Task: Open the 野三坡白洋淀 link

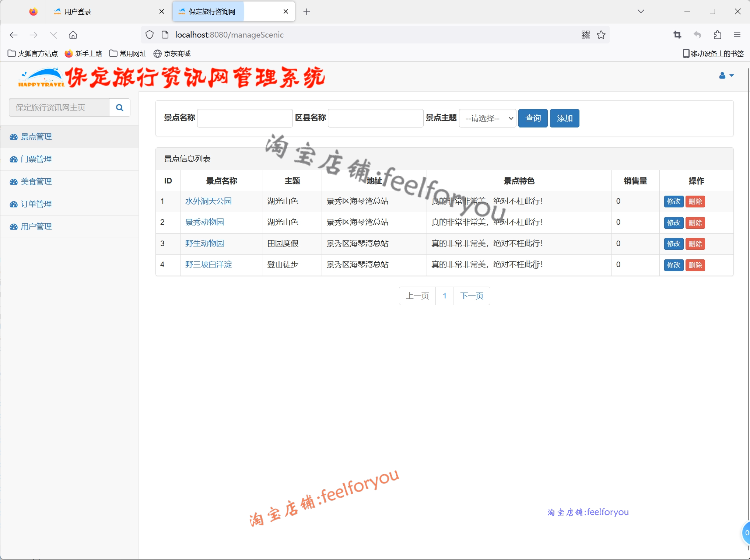Action: pyautogui.click(x=208, y=265)
